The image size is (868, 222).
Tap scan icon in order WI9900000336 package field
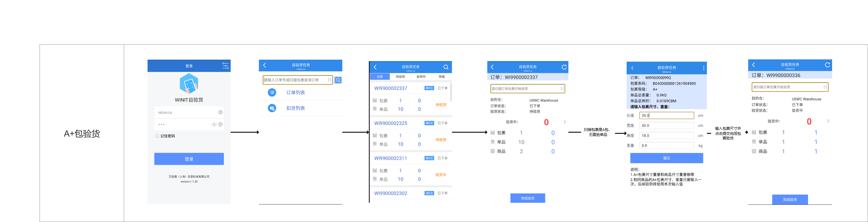click(x=825, y=87)
